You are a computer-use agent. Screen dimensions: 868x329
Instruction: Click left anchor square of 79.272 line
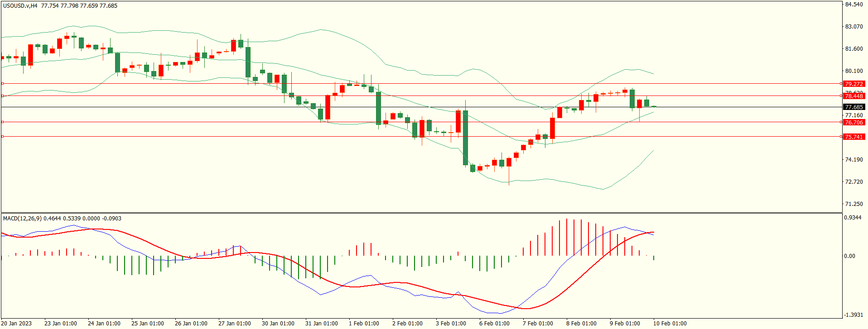point(3,84)
